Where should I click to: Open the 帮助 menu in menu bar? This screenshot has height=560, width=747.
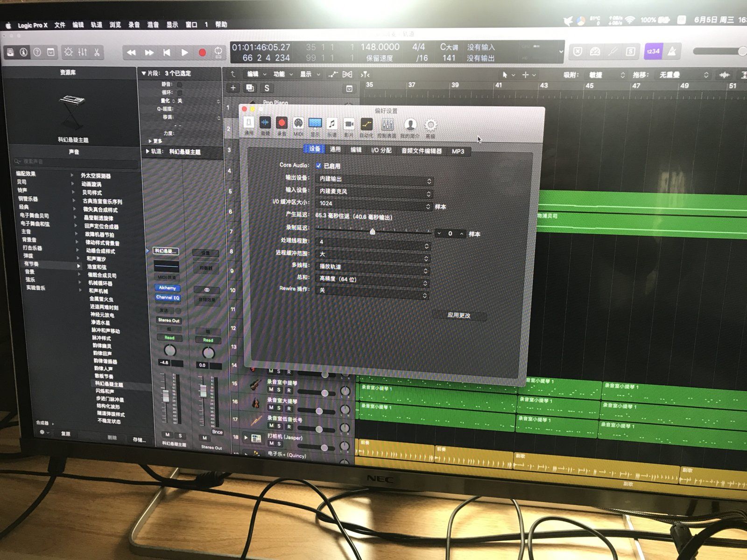click(x=221, y=25)
